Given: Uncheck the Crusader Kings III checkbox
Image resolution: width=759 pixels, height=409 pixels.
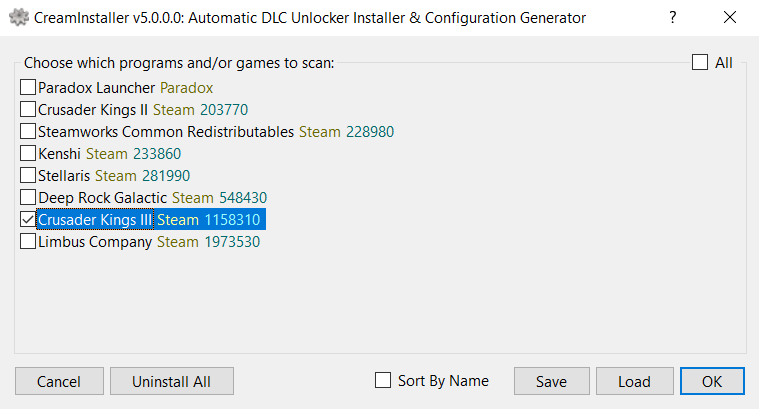Looking at the screenshot, I should coord(28,220).
